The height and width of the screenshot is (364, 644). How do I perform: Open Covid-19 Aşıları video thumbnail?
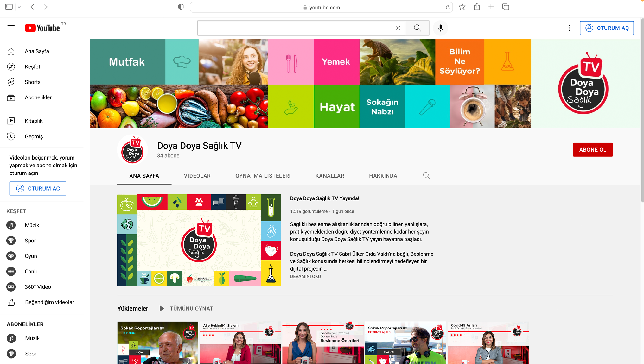pos(488,343)
